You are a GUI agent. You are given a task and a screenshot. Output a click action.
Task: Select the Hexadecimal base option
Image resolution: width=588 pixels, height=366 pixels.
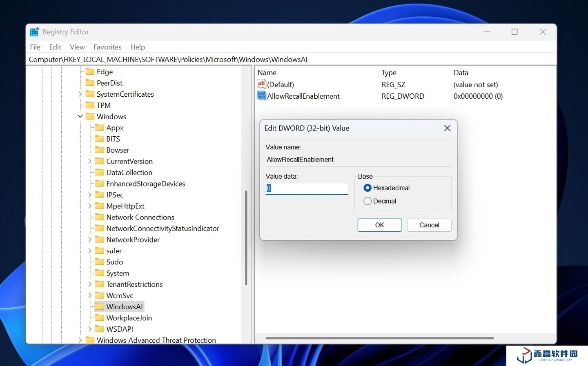pos(367,188)
